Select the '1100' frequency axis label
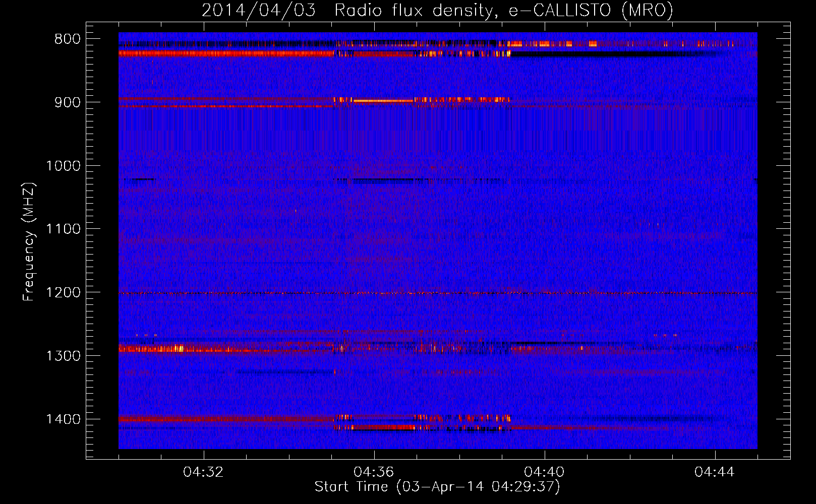The width and height of the screenshot is (816, 504). click(x=63, y=229)
